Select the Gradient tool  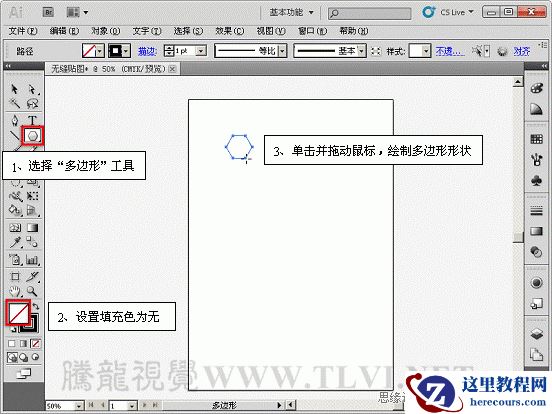click(32, 228)
